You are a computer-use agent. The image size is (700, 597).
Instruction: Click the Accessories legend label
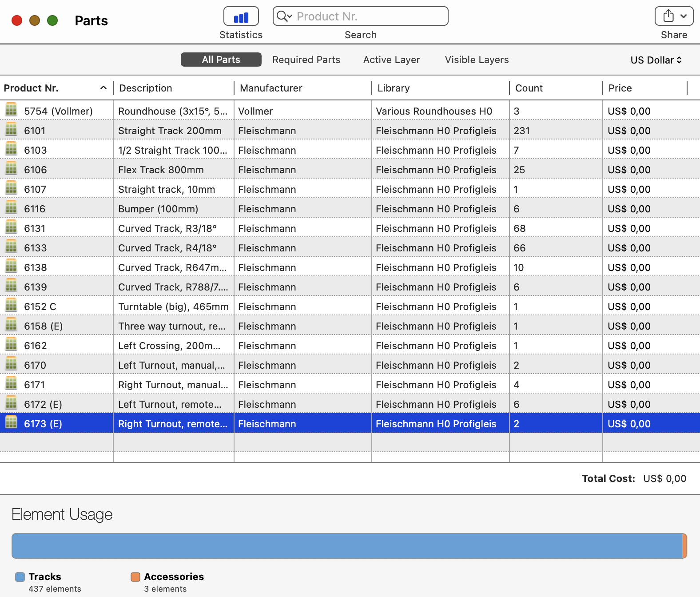pos(174,577)
